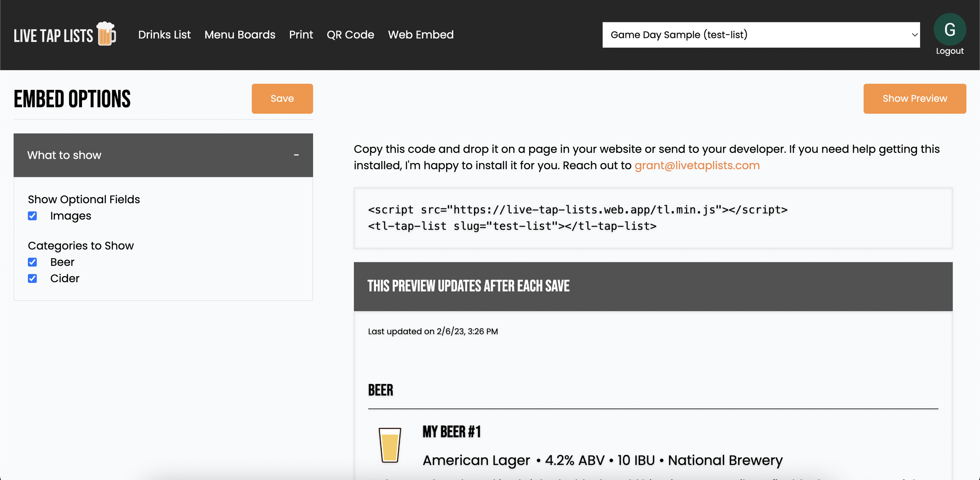Navigate to QR Code
The width and height of the screenshot is (980, 480).
[x=350, y=35]
